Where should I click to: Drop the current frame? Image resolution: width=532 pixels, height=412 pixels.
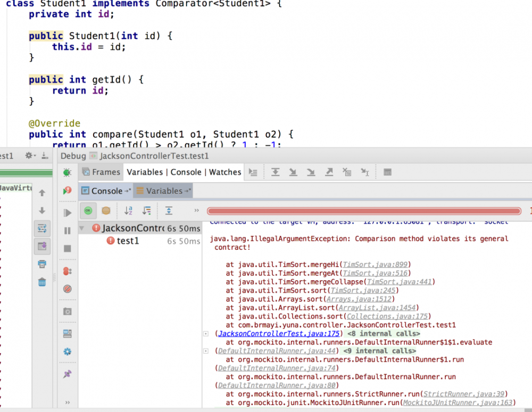pos(347,172)
